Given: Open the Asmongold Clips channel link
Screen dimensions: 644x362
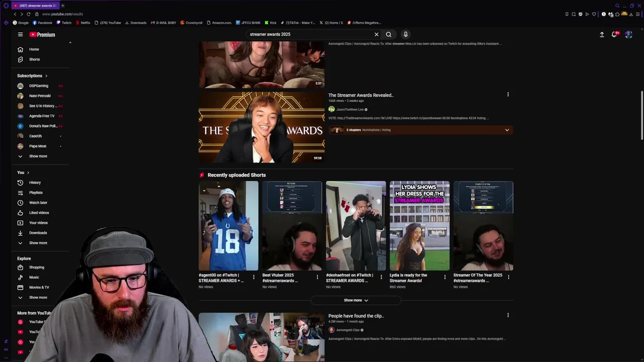Looking at the screenshot, I should click(x=348, y=330).
